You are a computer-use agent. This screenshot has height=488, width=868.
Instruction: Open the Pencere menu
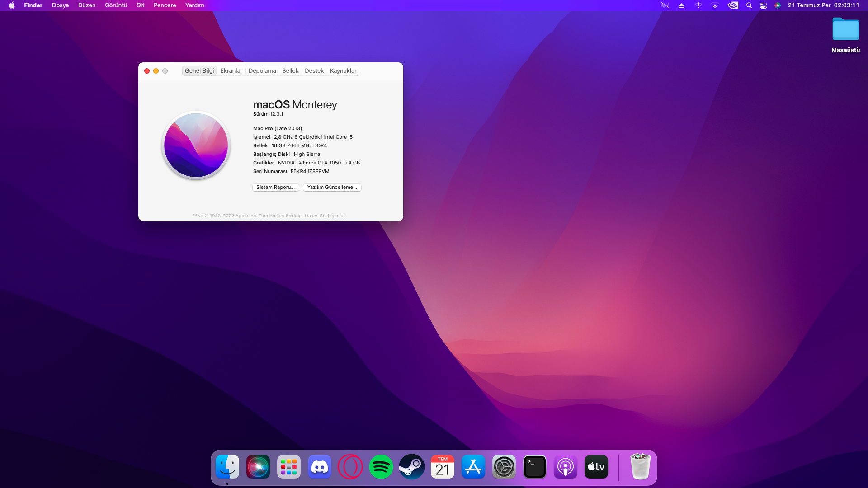click(x=165, y=5)
